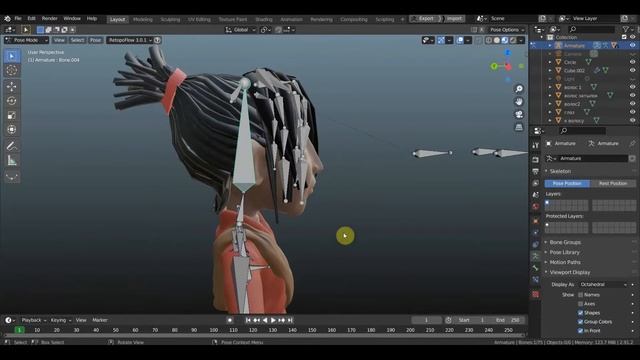Select the Measure tool
This screenshot has width=640, height=360.
point(12,161)
